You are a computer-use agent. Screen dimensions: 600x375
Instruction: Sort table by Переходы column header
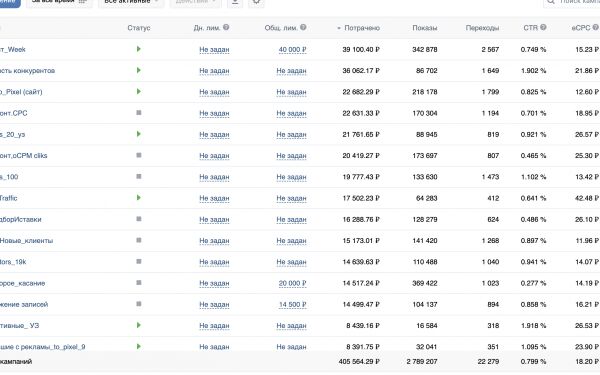point(482,28)
